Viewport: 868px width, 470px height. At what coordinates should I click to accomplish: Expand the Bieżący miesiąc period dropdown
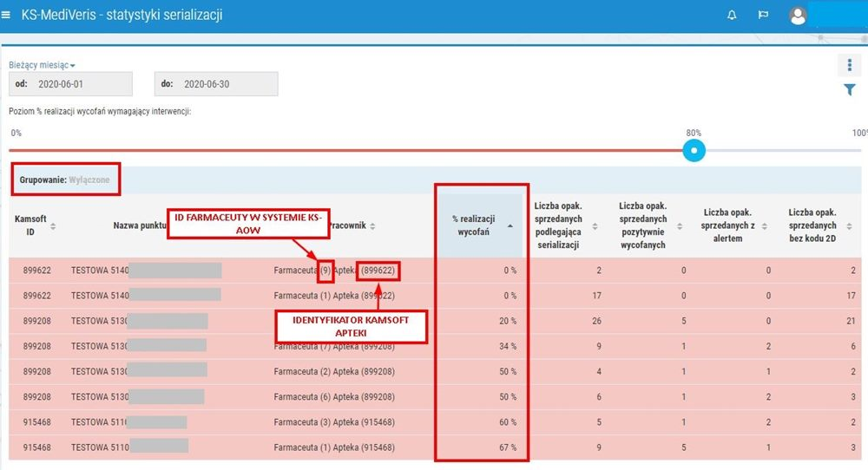pyautogui.click(x=43, y=65)
